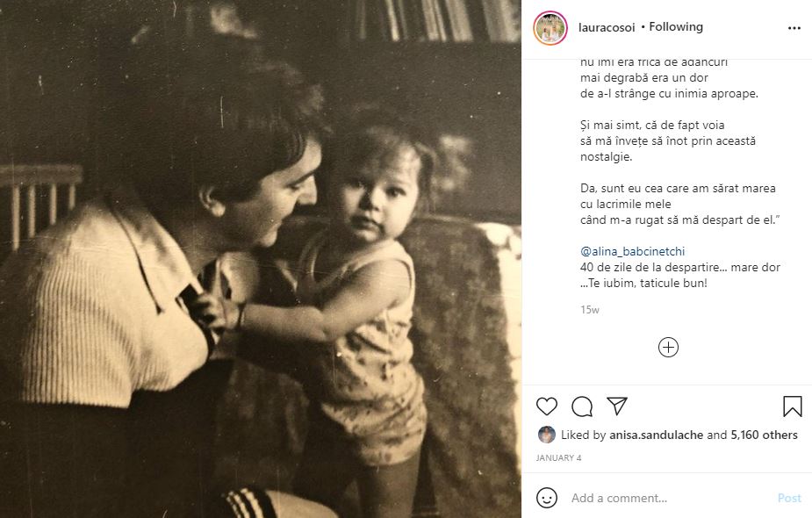Open lauracosoi username link
The height and width of the screenshot is (518, 812).
tap(607, 28)
